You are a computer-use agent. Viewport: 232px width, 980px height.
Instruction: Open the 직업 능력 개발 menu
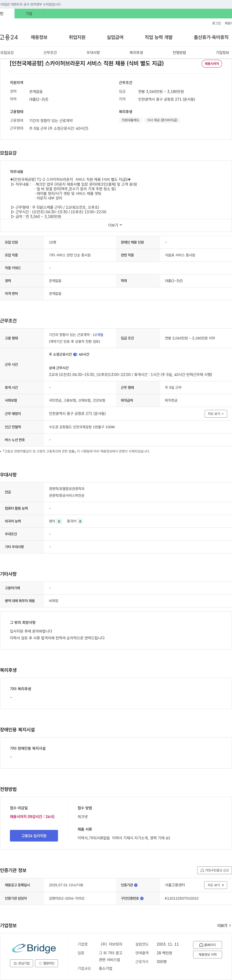(159, 37)
